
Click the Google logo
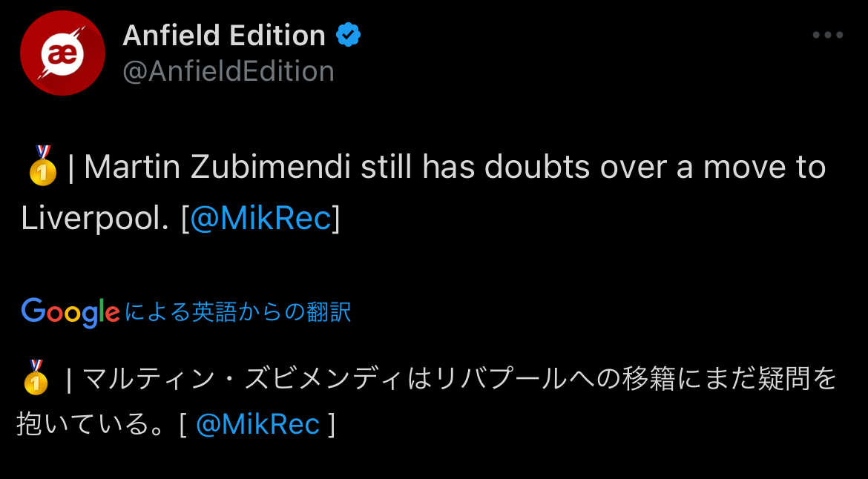click(x=70, y=312)
